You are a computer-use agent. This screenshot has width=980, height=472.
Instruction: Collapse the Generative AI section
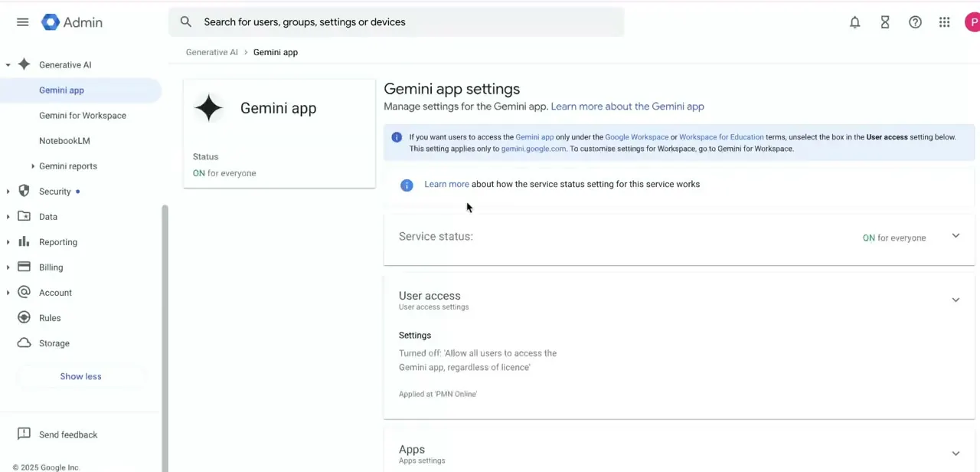tap(8, 65)
